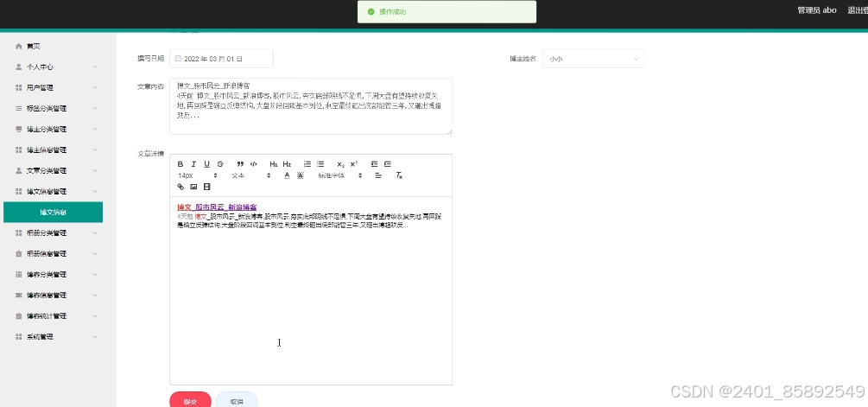Toggle strikethrough formatting in the editor
Image resolution: width=868 pixels, height=407 pixels.
pyautogui.click(x=220, y=164)
